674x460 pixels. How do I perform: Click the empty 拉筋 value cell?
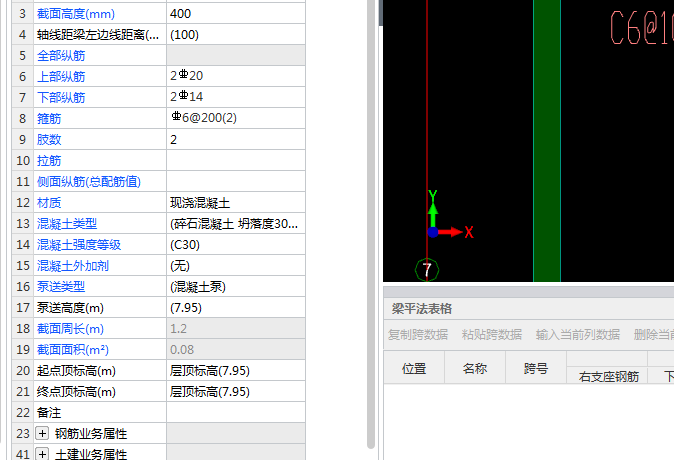[x=236, y=160]
